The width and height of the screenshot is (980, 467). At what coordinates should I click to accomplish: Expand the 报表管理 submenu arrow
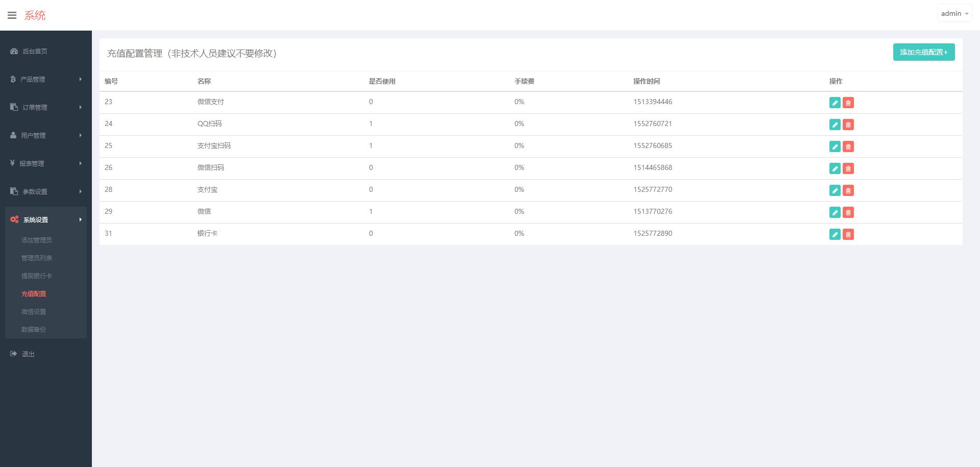(x=81, y=163)
